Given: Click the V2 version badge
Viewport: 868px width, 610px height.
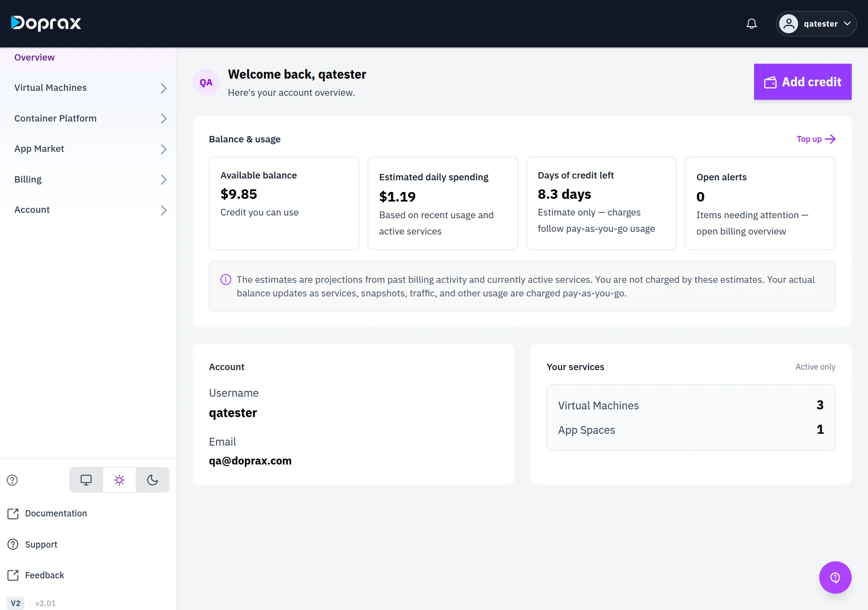Looking at the screenshot, I should (15, 603).
